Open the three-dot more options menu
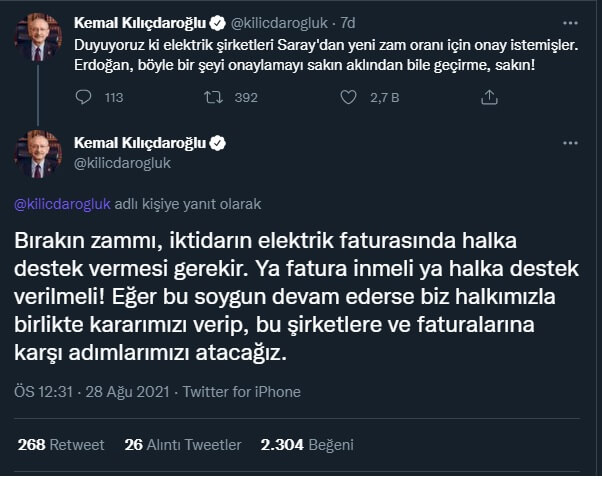This screenshot has width=602, height=479. (x=569, y=143)
